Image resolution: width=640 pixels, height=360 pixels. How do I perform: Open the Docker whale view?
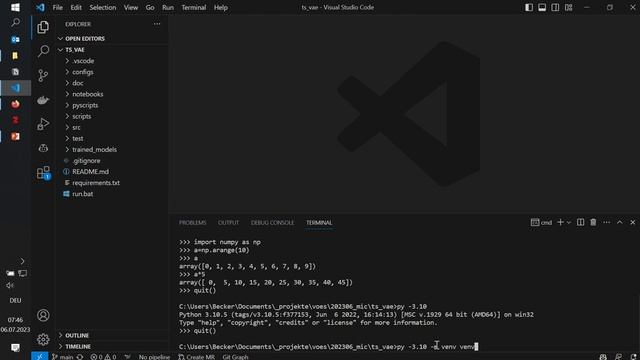[x=43, y=100]
